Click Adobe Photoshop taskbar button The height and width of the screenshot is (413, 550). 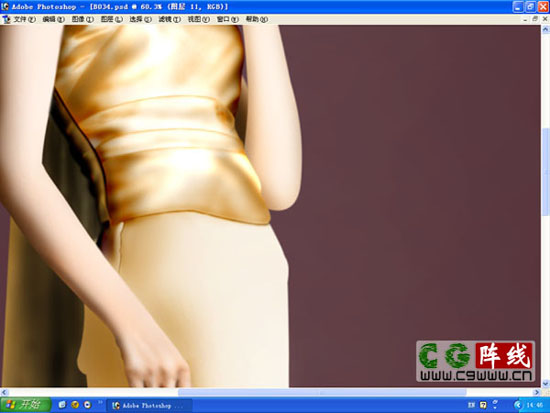(149, 406)
